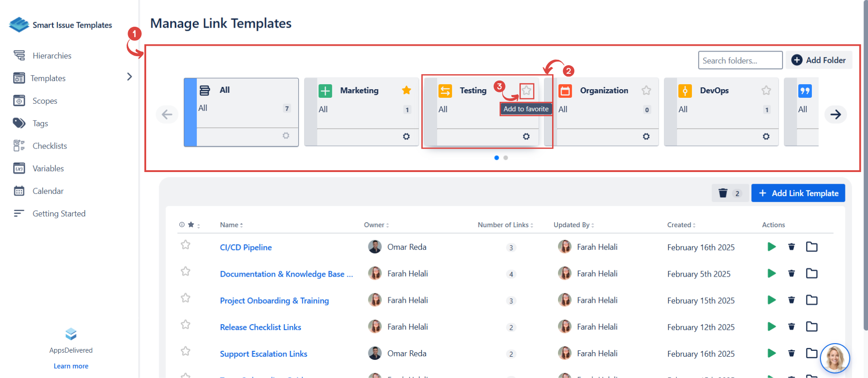The height and width of the screenshot is (378, 868).
Task: Add Testing folder to favorites
Action: point(526,91)
